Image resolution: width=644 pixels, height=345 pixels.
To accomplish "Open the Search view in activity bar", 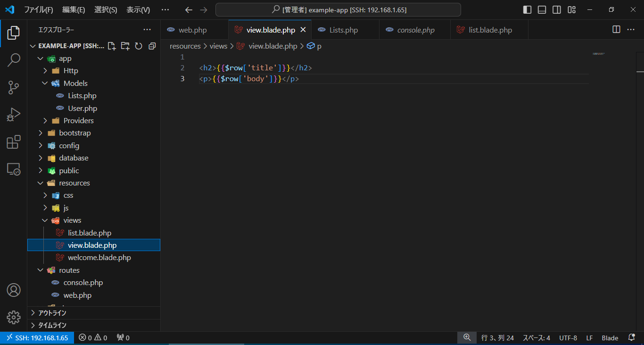I will click(14, 60).
